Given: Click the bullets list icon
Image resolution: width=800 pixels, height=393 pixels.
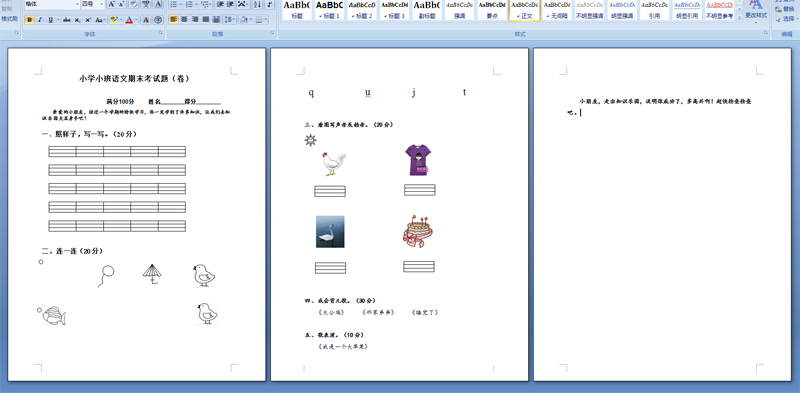Looking at the screenshot, I should pyautogui.click(x=173, y=4).
